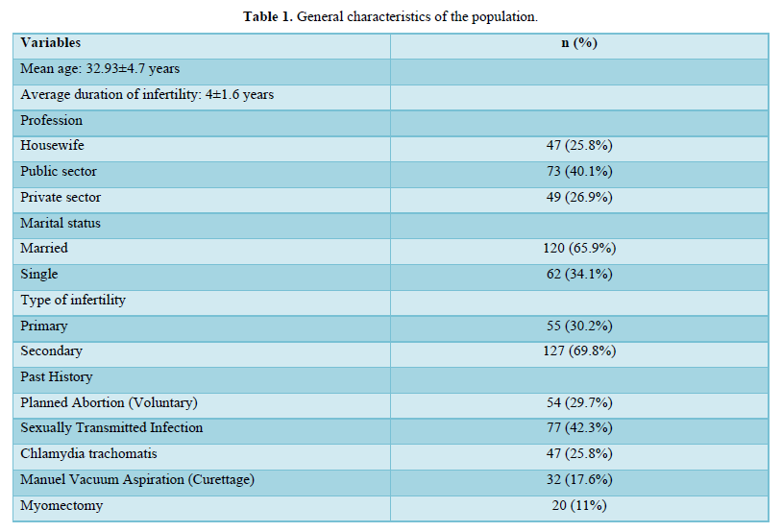
Task: Click the Private sector row label
Action: (61, 197)
